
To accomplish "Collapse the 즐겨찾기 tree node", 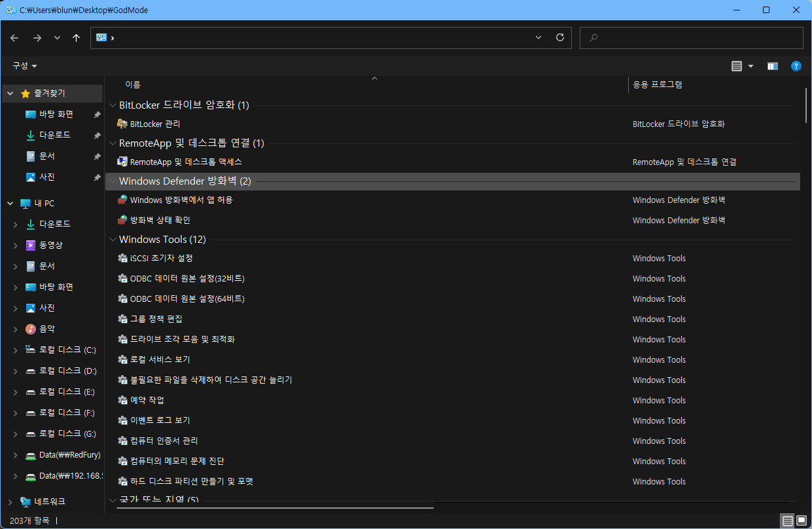I will 10,94.
